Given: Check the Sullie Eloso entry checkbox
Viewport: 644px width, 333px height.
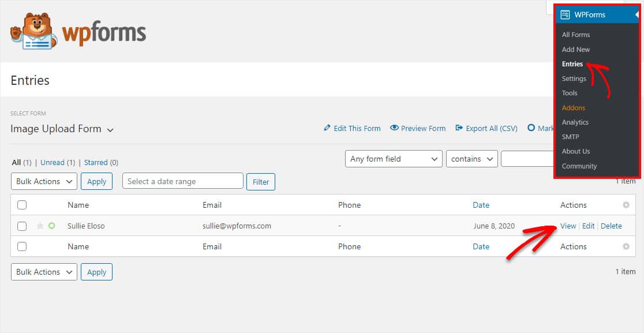Looking at the screenshot, I should tap(22, 226).
